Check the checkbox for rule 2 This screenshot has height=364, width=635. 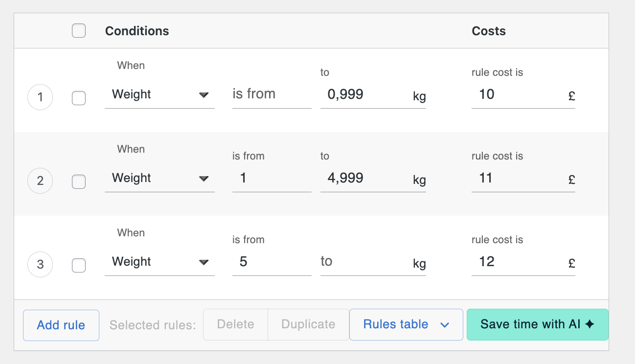[78, 182]
